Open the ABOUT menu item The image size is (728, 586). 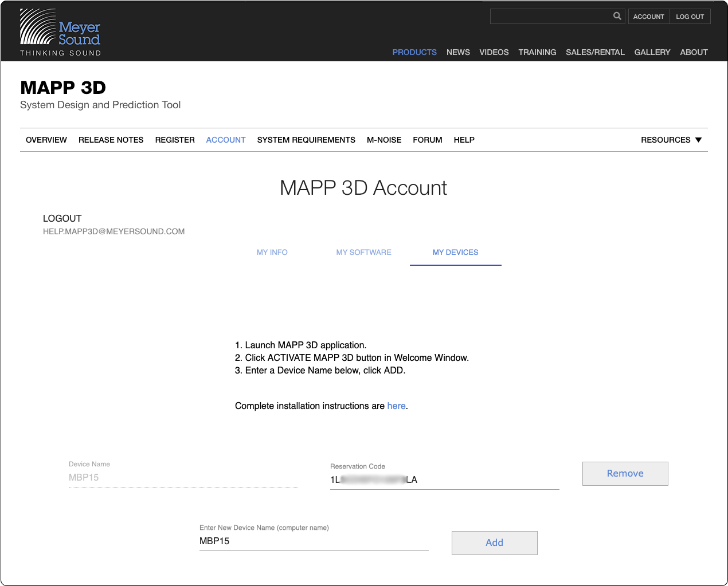[x=694, y=52]
